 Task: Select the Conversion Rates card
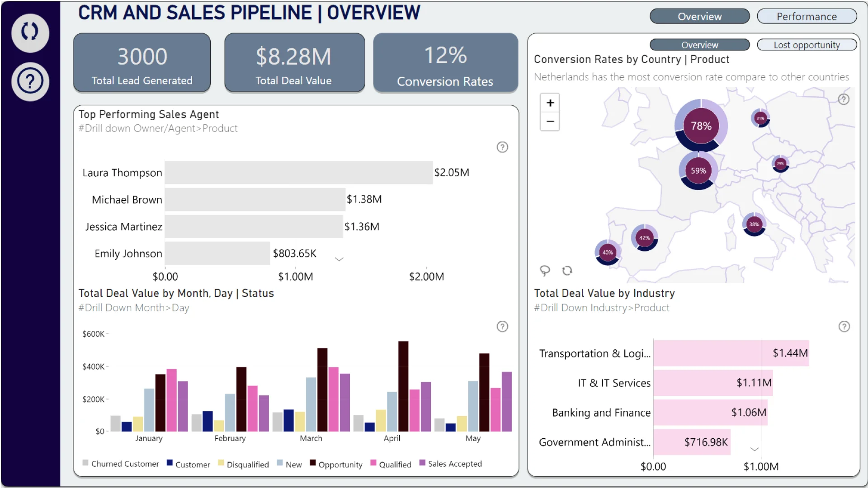tap(445, 63)
